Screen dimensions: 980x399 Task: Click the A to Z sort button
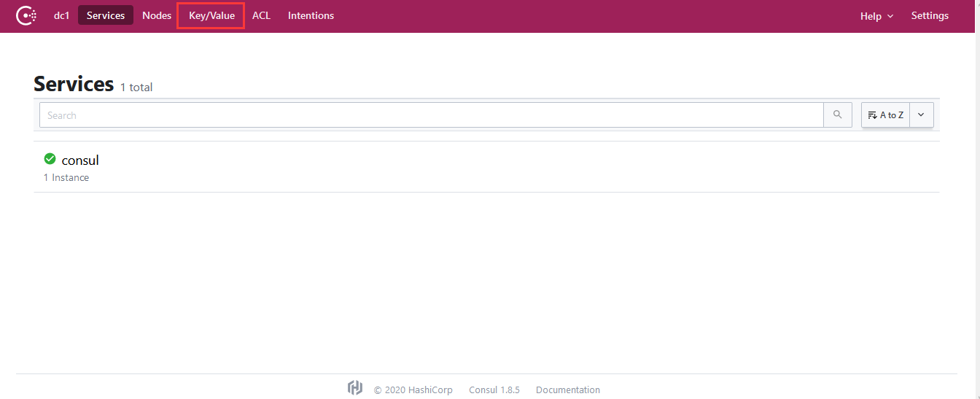[x=885, y=115]
